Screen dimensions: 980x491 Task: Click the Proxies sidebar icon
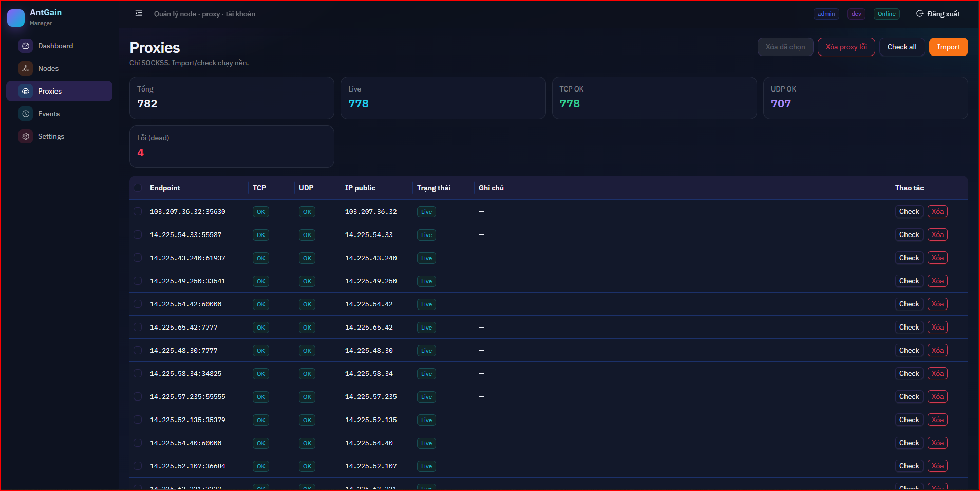pos(26,91)
